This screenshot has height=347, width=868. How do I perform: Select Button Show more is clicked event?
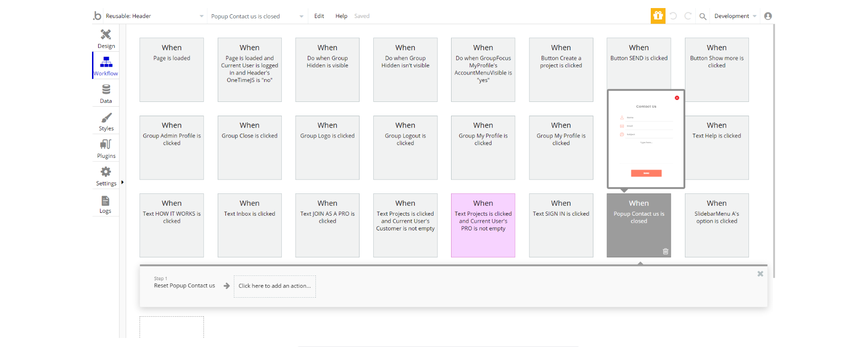(717, 70)
